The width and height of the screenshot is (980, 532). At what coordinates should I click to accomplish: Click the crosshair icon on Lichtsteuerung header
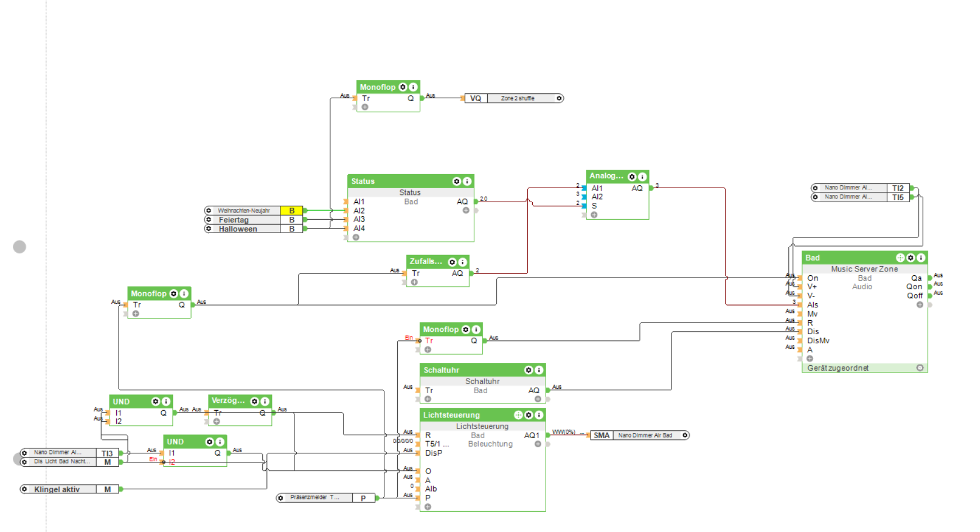click(518, 415)
